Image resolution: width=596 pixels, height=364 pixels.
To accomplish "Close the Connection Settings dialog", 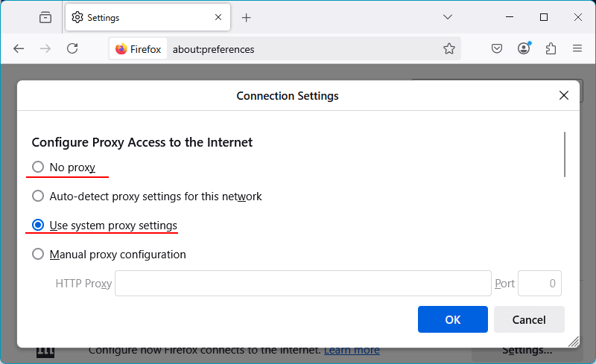I will tap(564, 95).
